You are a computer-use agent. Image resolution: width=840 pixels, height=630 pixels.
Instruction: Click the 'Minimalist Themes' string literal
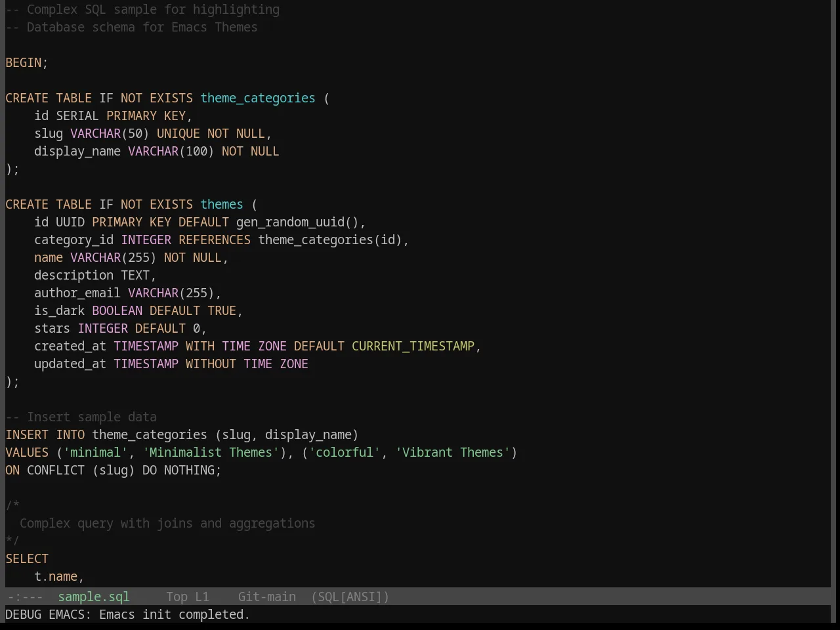[x=211, y=452]
